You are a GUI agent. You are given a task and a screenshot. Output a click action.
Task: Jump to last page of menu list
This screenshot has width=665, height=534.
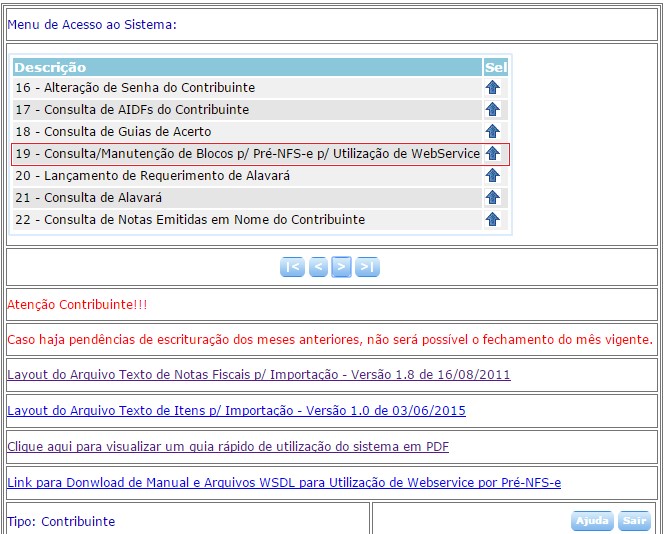tap(367, 267)
